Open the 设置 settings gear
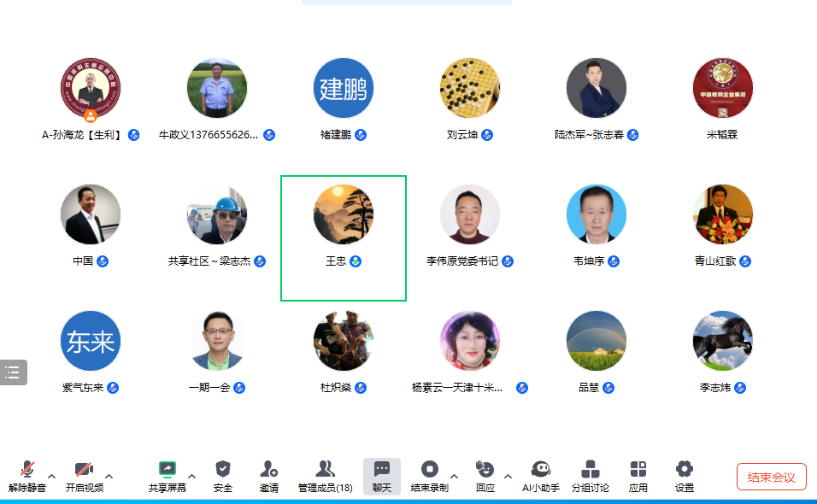The image size is (817, 504). point(685,469)
